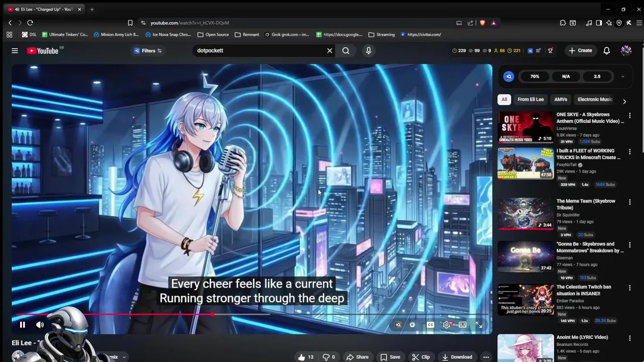The width and height of the screenshot is (644, 362).
Task: Open the YouTube hamburger guide menu
Action: 15,51
